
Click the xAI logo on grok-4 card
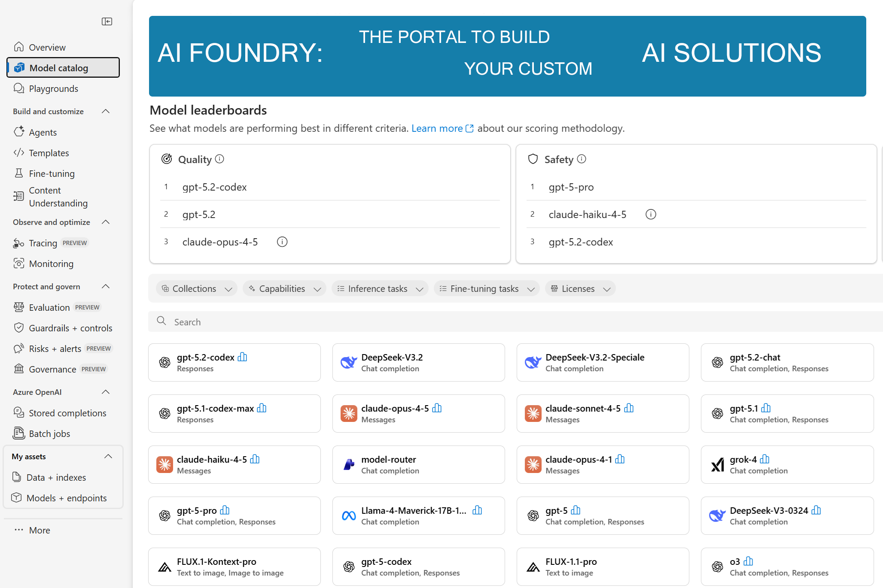click(717, 465)
